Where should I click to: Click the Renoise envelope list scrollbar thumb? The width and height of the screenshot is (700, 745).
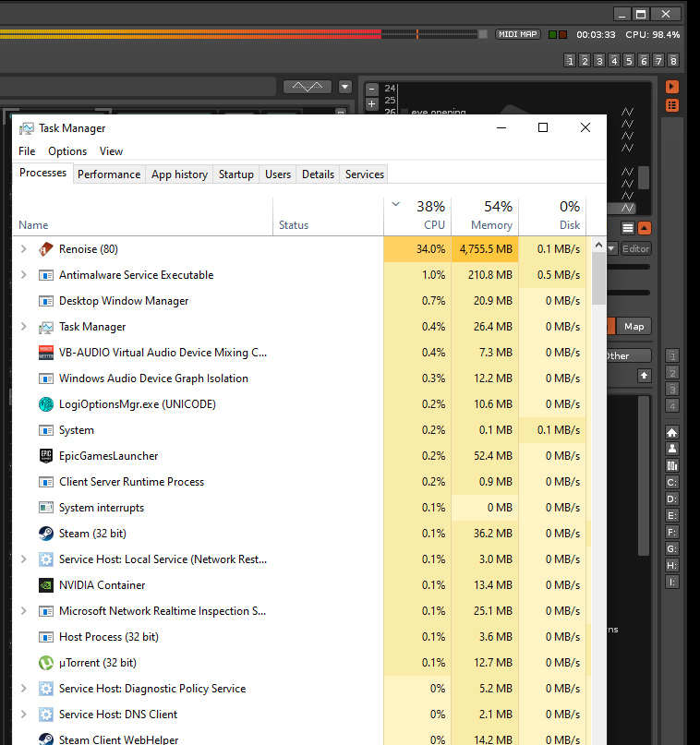pyautogui.click(x=644, y=177)
